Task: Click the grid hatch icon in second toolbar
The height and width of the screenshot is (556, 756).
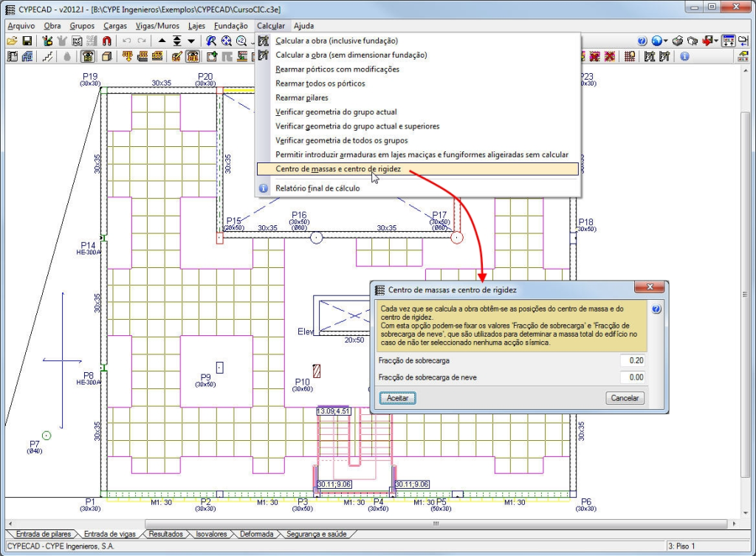Action: pyautogui.click(x=630, y=56)
